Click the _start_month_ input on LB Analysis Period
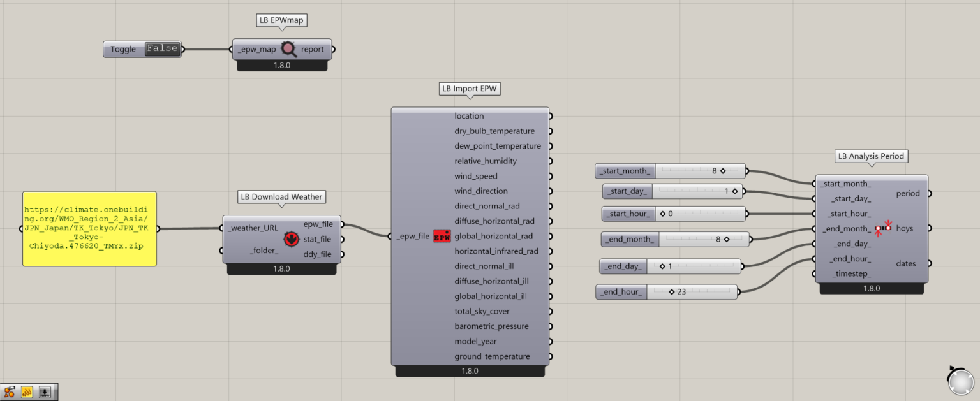 click(x=845, y=184)
